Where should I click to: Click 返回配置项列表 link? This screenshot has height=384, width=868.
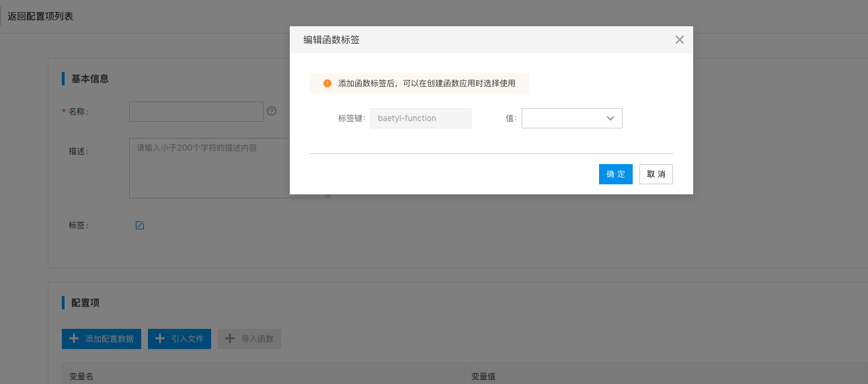(40, 16)
